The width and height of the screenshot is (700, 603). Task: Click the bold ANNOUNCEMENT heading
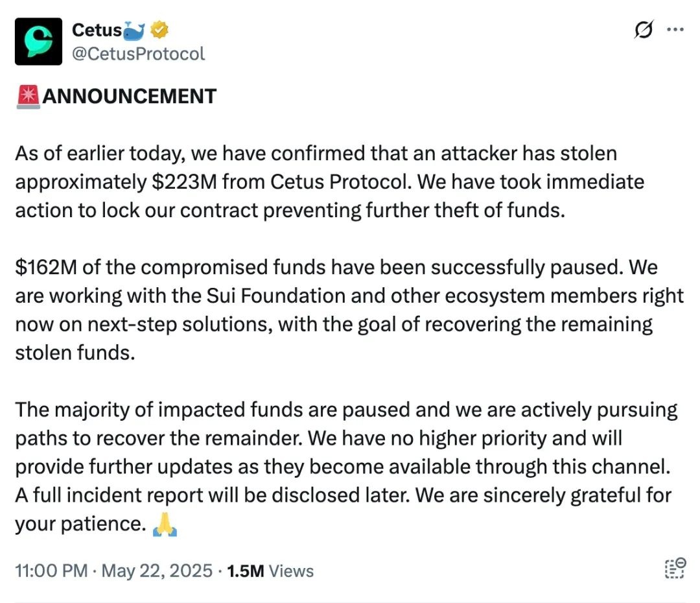(128, 95)
